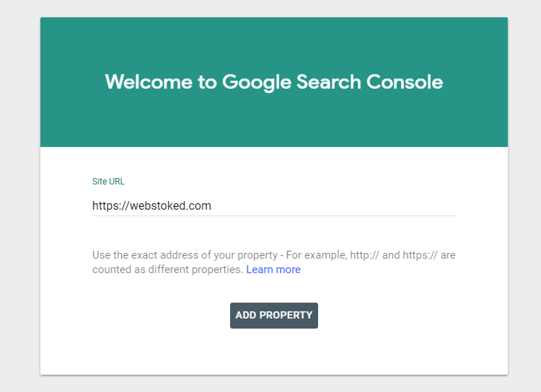This screenshot has height=392, width=541.
Task: Click the http:// example in the hint
Action: pyautogui.click(x=364, y=255)
